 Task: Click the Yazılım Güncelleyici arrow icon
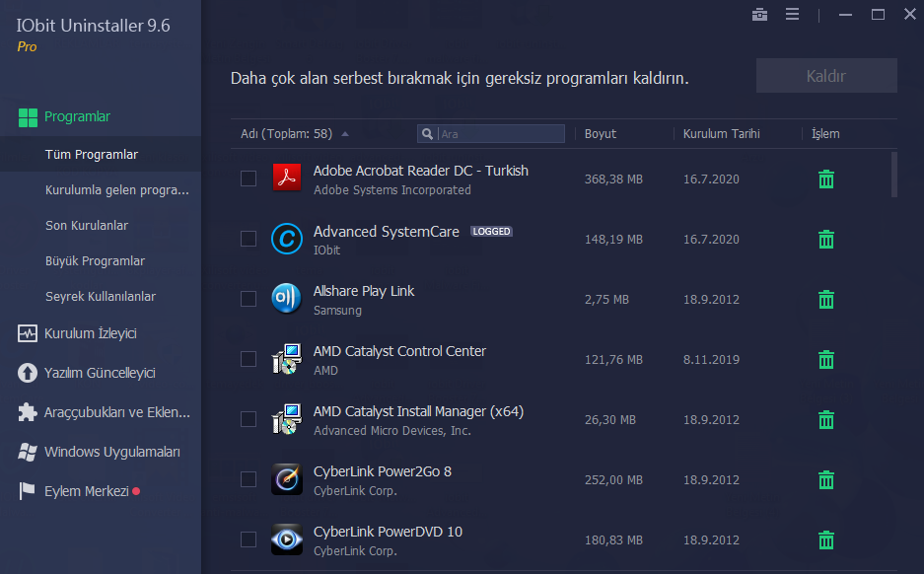(x=28, y=373)
